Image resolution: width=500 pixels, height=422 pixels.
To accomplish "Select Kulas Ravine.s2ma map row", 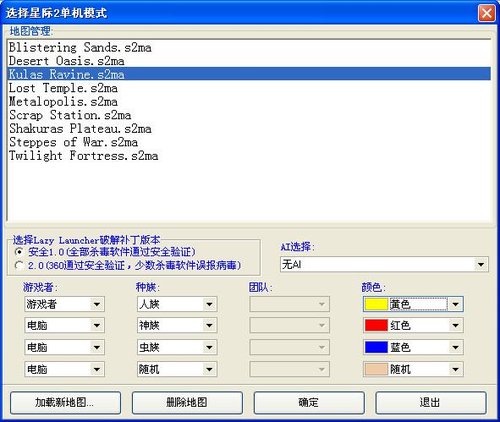I will 249,74.
